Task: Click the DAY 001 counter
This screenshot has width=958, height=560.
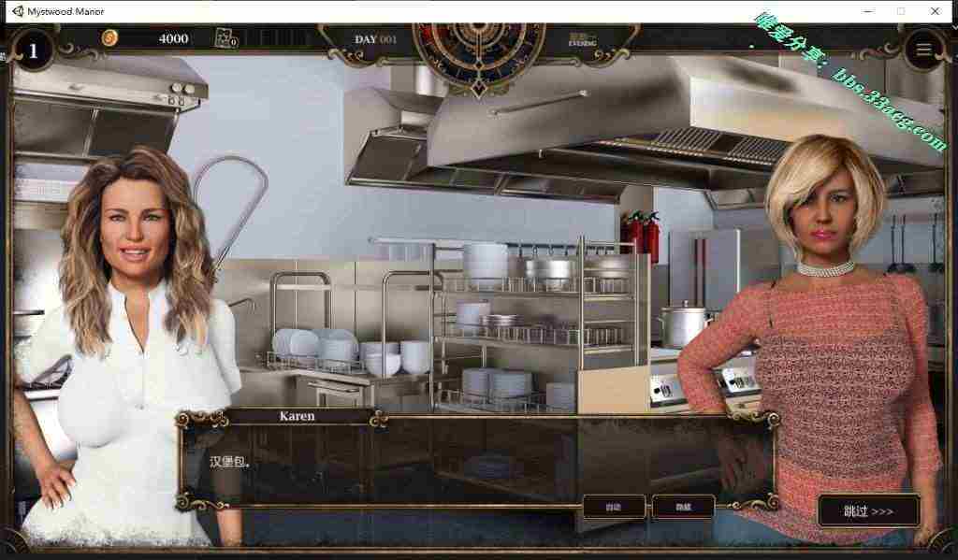Action: point(375,39)
